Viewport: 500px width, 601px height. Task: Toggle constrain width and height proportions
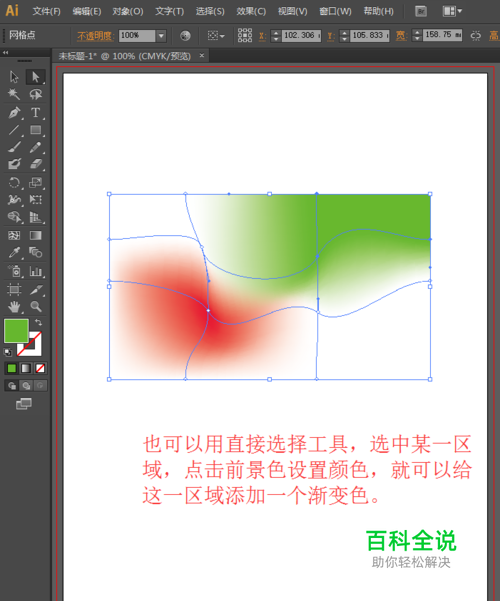pyautogui.click(x=475, y=36)
